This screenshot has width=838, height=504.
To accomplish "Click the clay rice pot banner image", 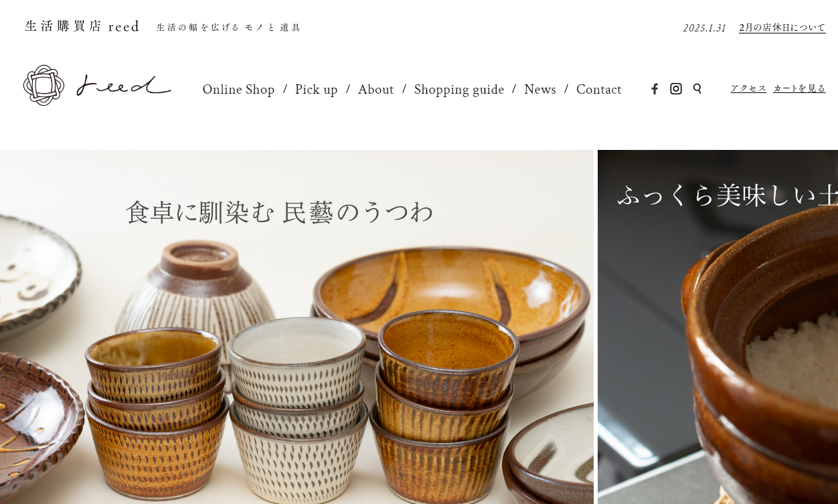I will click(718, 327).
